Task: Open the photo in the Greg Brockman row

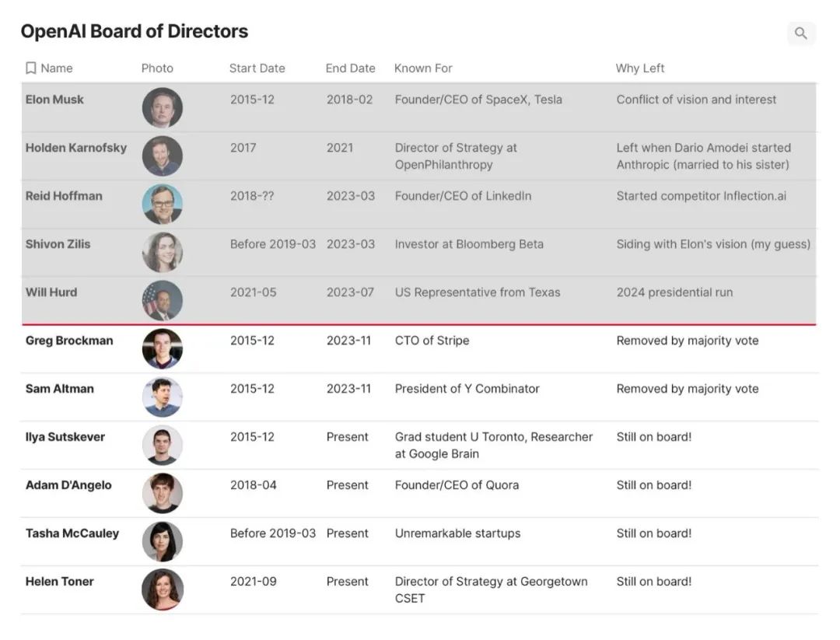Action: pos(163,349)
